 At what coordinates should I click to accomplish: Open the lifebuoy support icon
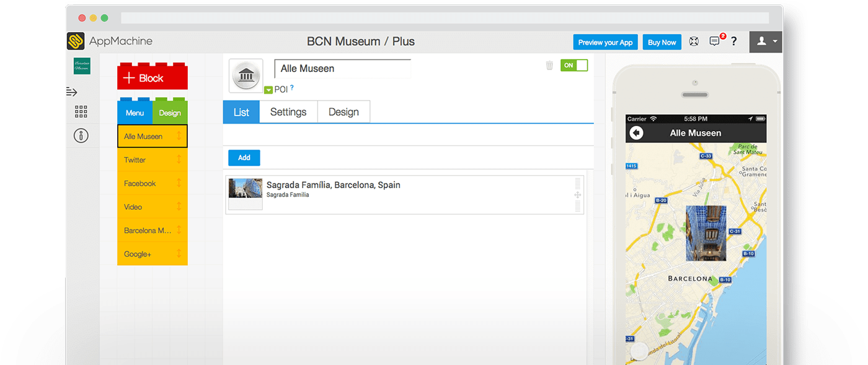pos(694,42)
